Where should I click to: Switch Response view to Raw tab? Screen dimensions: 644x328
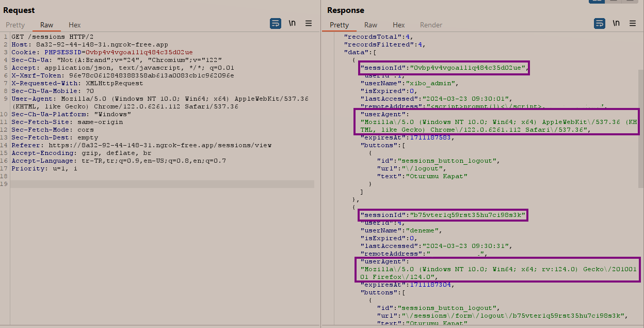pyautogui.click(x=371, y=25)
